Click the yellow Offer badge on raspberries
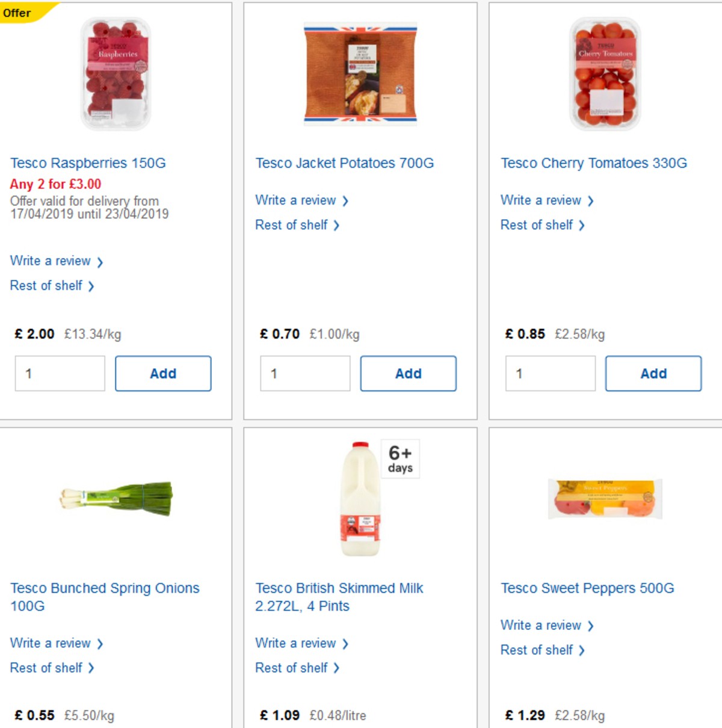 coord(16,12)
